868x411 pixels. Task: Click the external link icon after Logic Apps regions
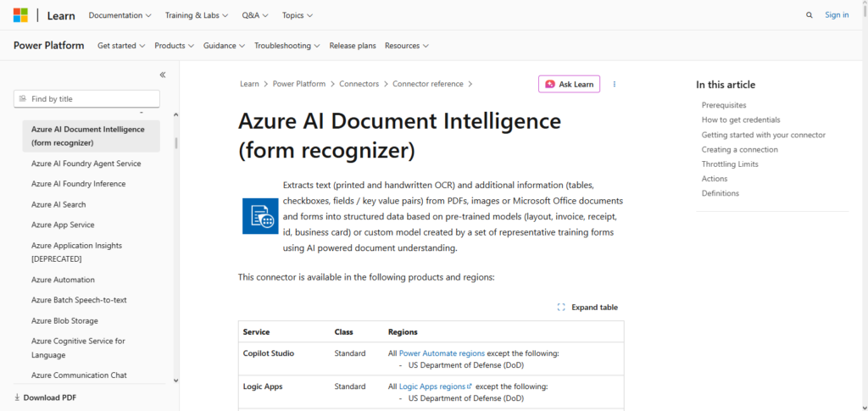pyautogui.click(x=470, y=386)
